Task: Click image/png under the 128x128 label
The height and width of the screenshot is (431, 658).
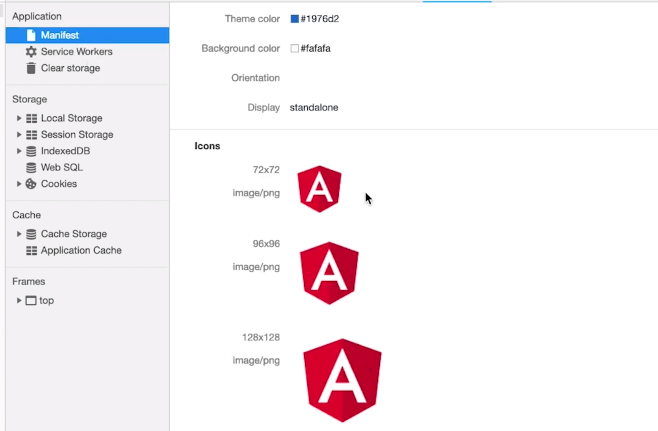Action: click(x=256, y=360)
